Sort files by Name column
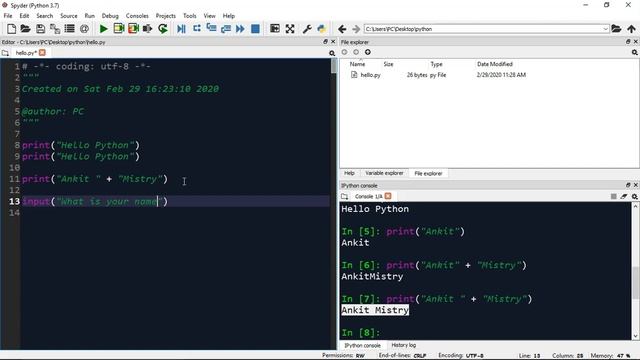Screen dimensions: 640x360 click(x=357, y=64)
